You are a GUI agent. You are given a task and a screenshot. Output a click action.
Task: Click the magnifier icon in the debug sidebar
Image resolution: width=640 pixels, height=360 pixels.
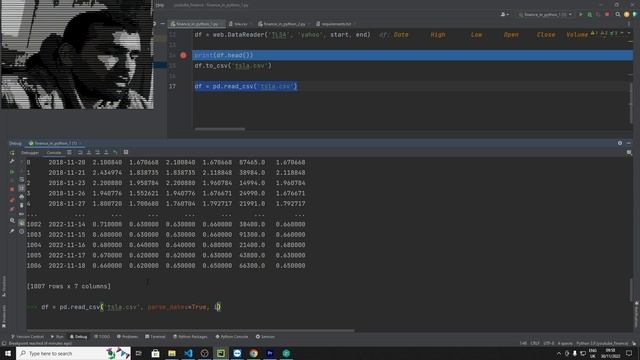12,220
